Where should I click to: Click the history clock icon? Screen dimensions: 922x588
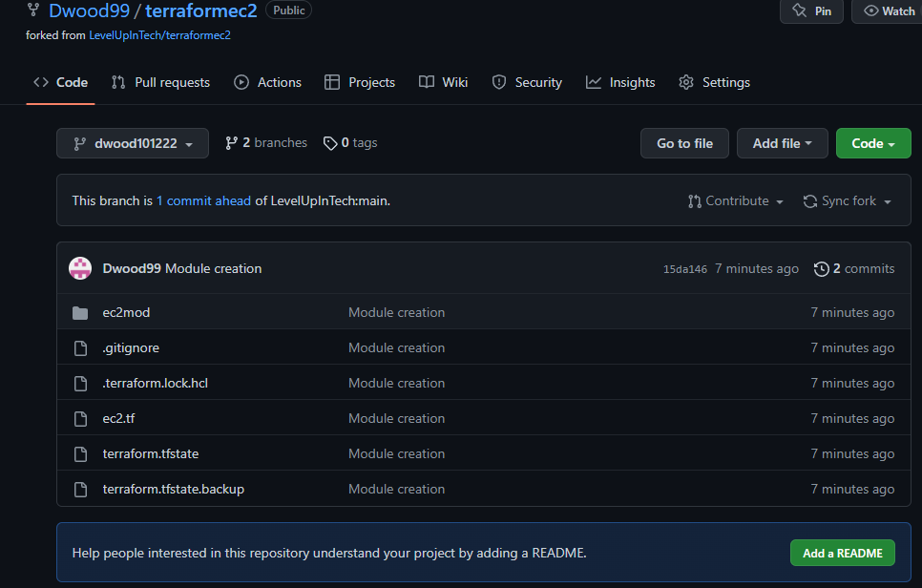821,269
